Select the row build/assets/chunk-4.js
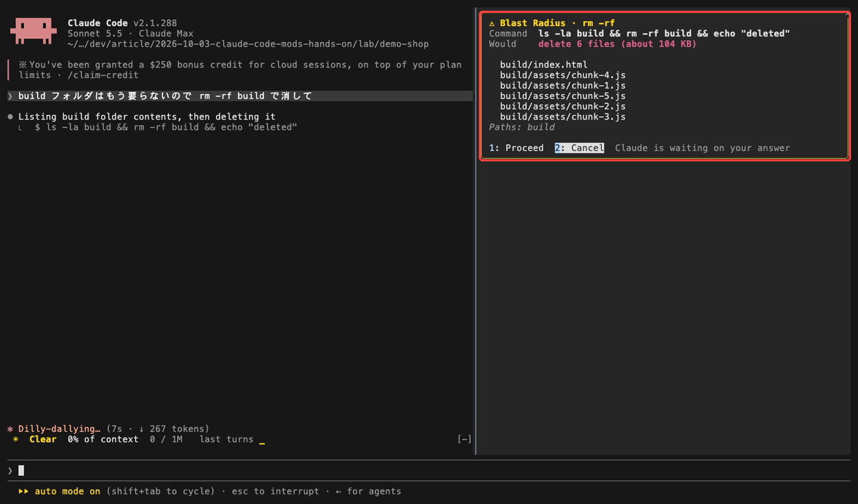Viewport: 858px width, 504px height. point(563,75)
